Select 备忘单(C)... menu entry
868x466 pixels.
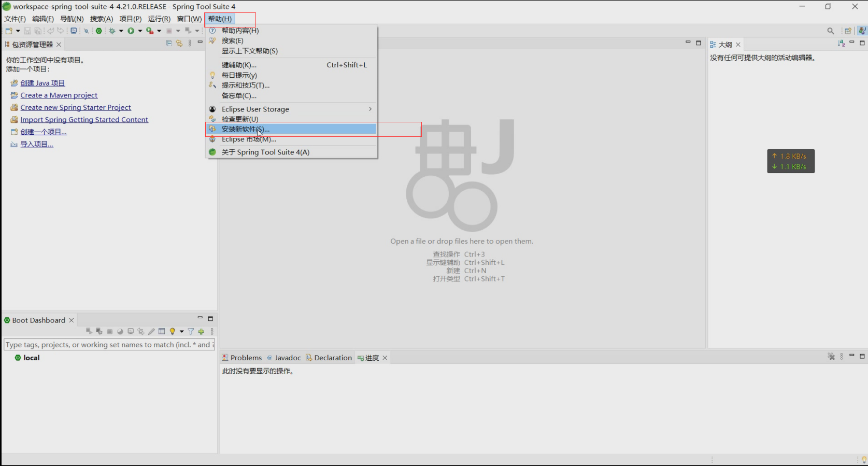click(x=291, y=95)
